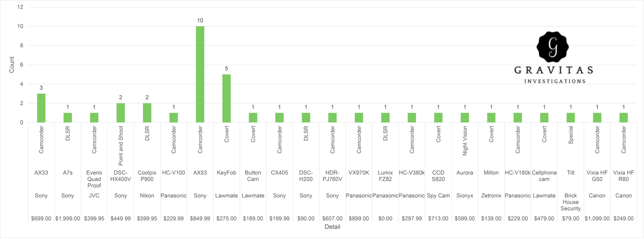Select the Everio Quad Proof model label
644x238 pixels.
pyautogui.click(x=94, y=179)
